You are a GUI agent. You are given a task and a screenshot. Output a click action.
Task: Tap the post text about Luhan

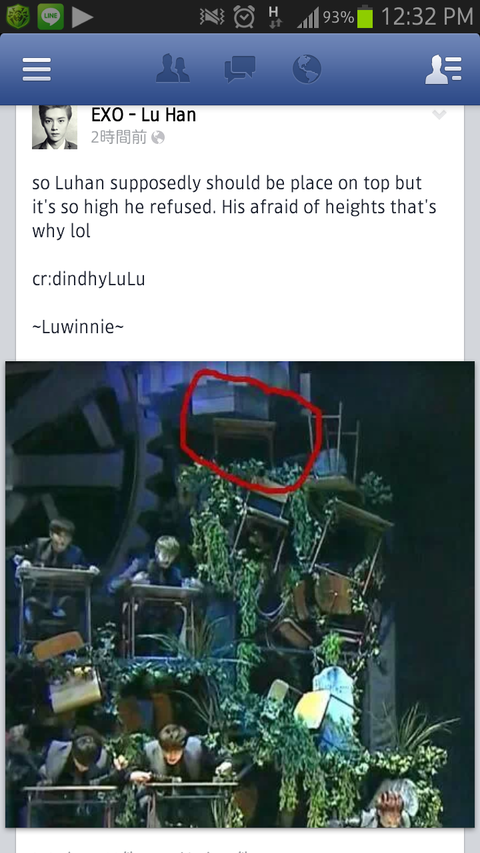tap(234, 207)
